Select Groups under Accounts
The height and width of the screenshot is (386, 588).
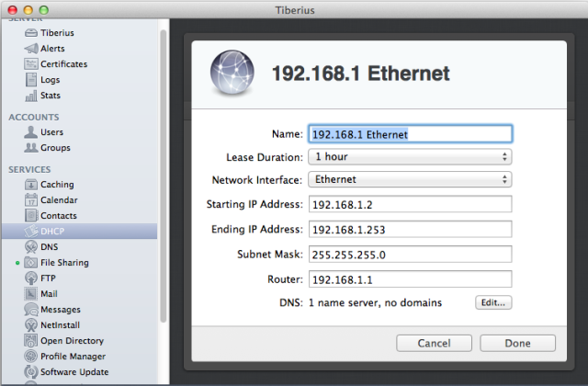55,148
